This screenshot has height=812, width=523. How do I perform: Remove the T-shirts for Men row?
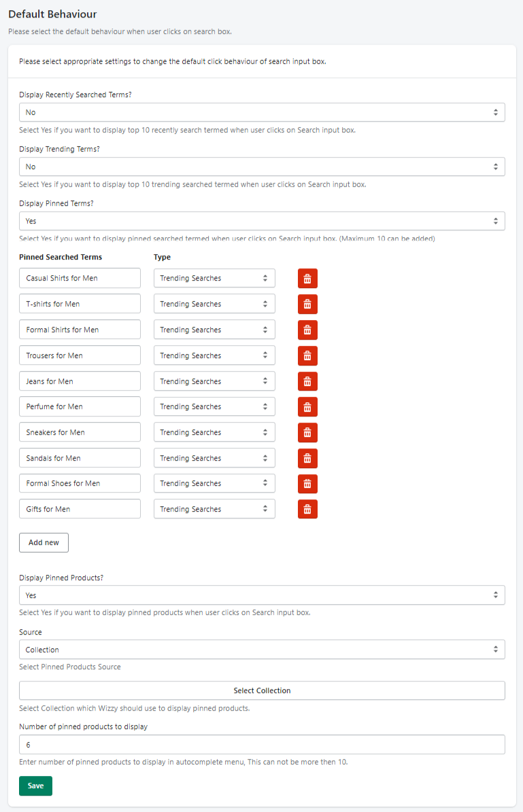tap(307, 304)
